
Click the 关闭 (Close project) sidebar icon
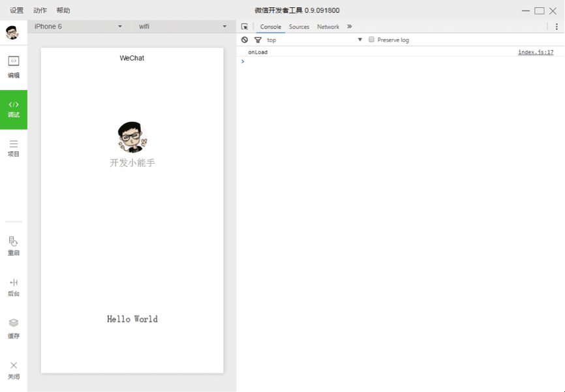click(14, 369)
